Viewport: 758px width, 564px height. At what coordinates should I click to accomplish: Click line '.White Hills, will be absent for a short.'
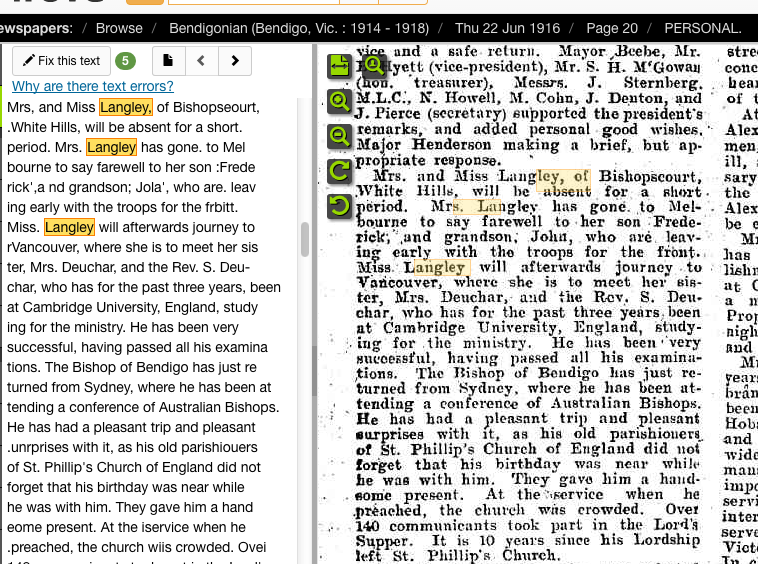(125, 128)
